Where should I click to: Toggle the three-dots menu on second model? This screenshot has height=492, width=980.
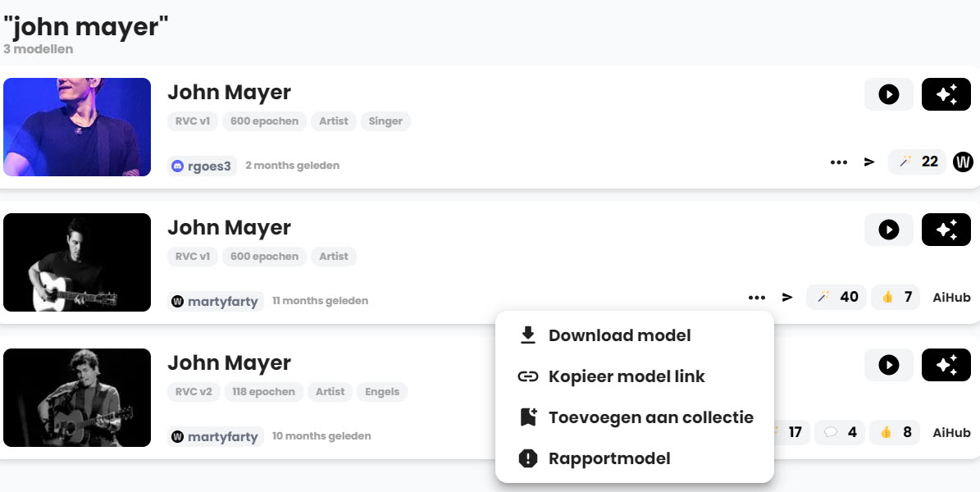point(756,298)
